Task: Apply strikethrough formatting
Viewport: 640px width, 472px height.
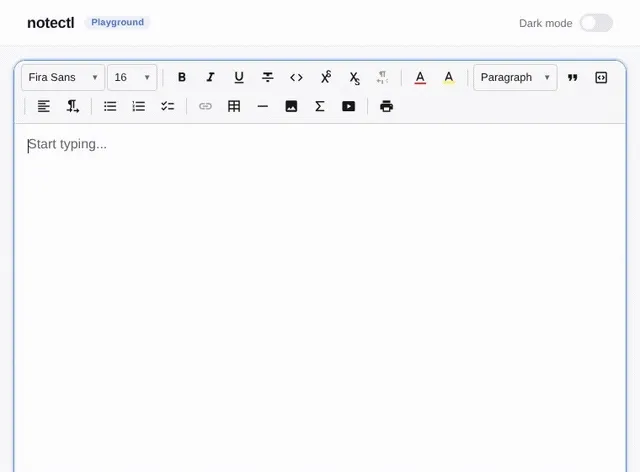Action: click(x=268, y=78)
